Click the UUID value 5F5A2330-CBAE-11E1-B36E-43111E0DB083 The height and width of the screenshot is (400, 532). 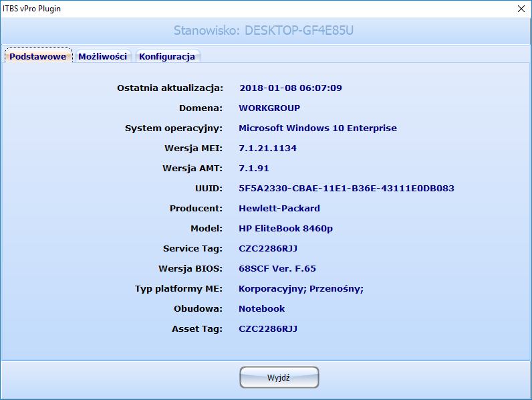click(x=346, y=189)
